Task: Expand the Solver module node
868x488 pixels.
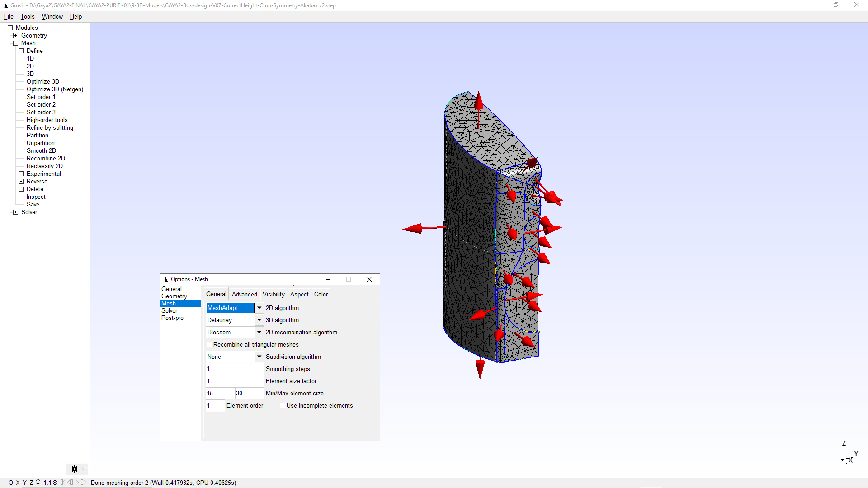Action: pos(15,212)
